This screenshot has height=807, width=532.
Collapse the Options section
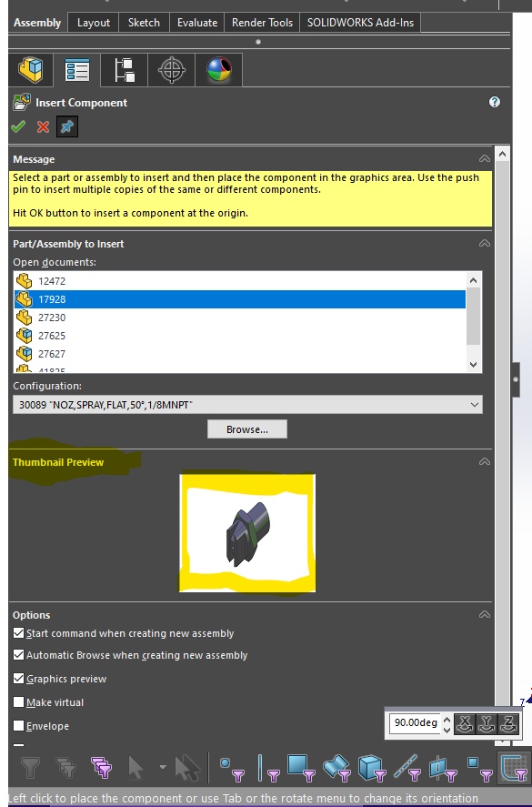[x=484, y=614]
